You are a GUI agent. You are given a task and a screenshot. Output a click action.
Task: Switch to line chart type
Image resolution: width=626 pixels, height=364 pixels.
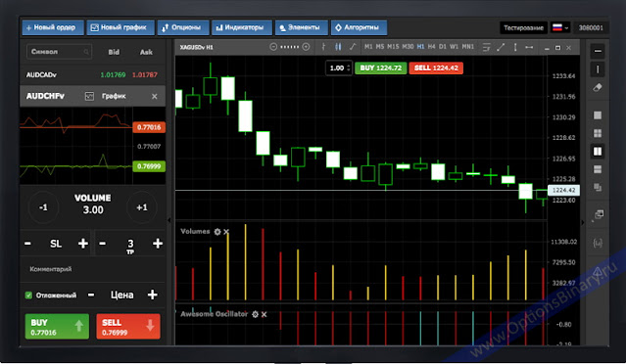(353, 47)
